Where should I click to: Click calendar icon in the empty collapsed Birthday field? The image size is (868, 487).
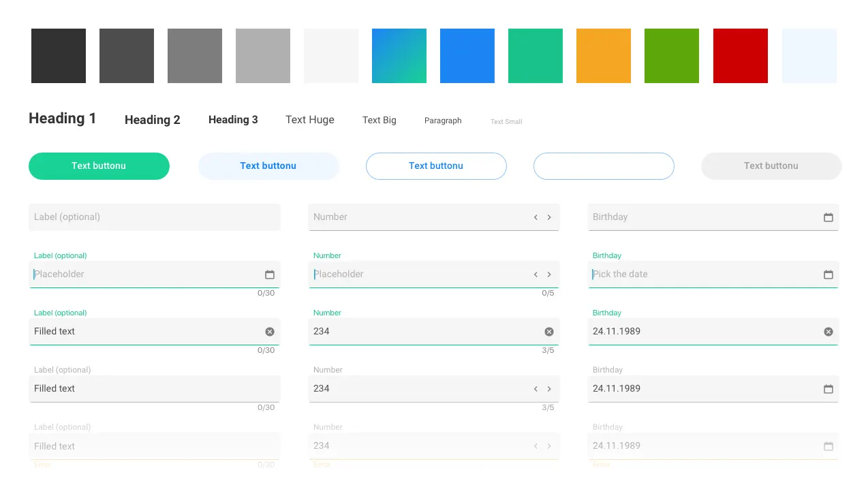point(828,217)
